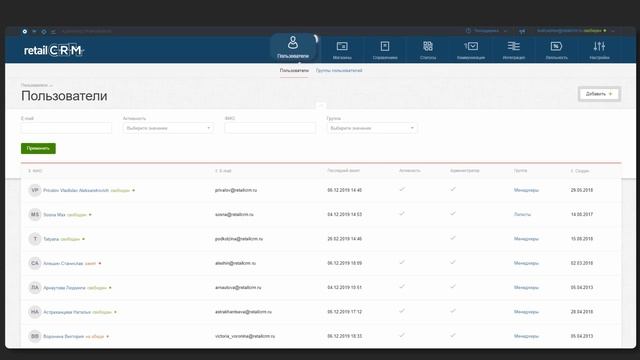The width and height of the screenshot is (640, 360).
Task: Click the Пользователи page heading
Action: pos(64,96)
